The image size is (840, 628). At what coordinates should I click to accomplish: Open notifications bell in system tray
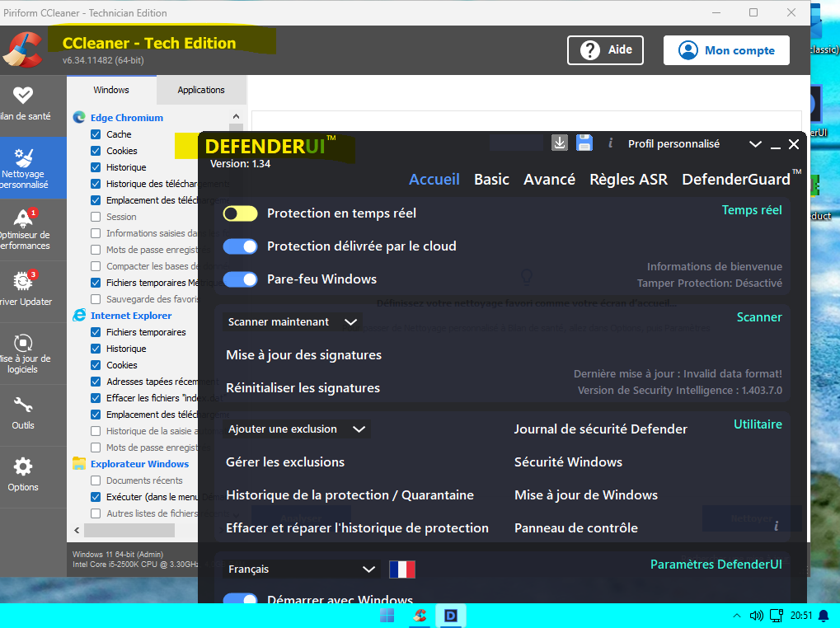pyautogui.click(x=824, y=616)
